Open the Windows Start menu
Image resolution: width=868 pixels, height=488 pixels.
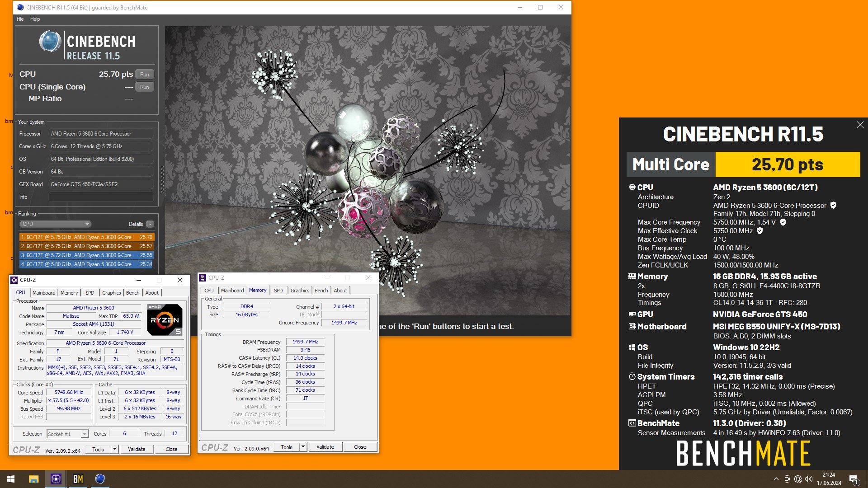click(11, 479)
